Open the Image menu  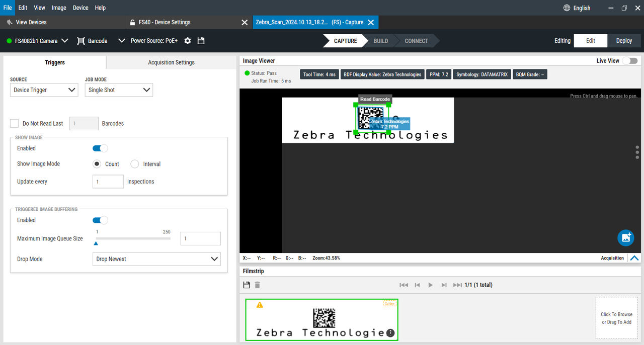(x=59, y=8)
